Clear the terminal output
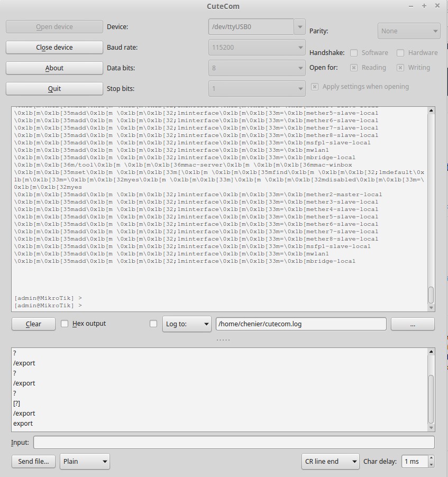Screen dimensions: 448x477 click(33, 324)
